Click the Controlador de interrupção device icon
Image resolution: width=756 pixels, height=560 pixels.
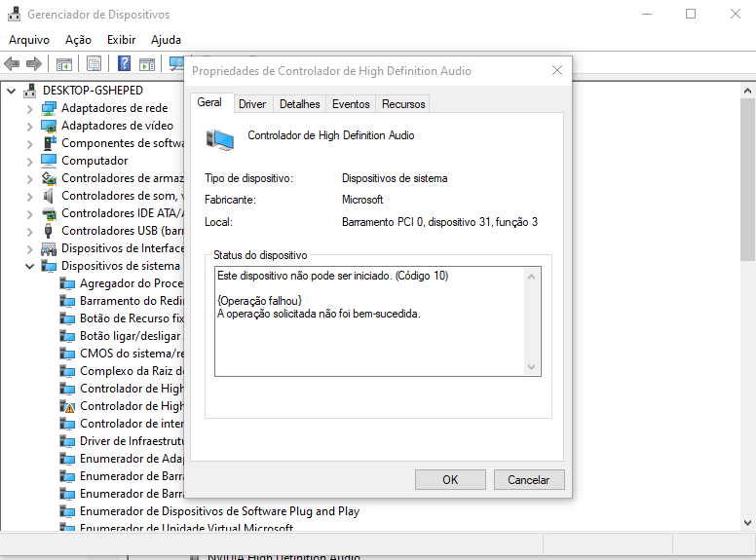point(67,424)
